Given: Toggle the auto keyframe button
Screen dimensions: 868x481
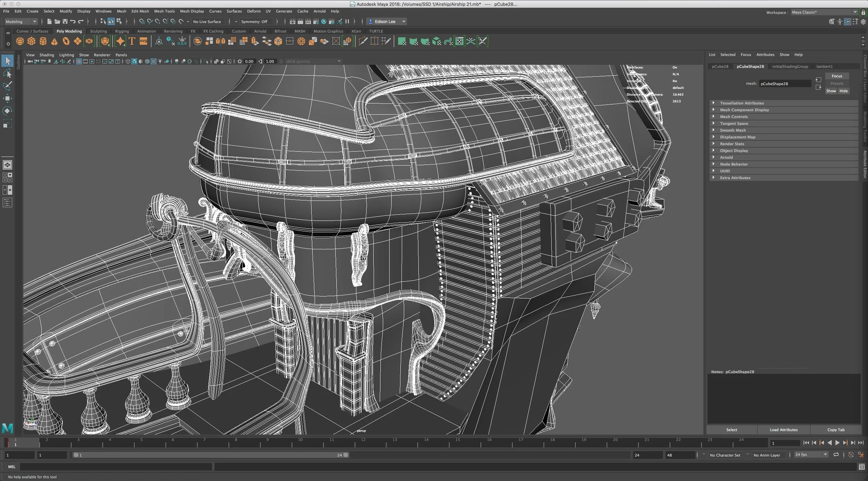Looking at the screenshot, I should [851, 455].
